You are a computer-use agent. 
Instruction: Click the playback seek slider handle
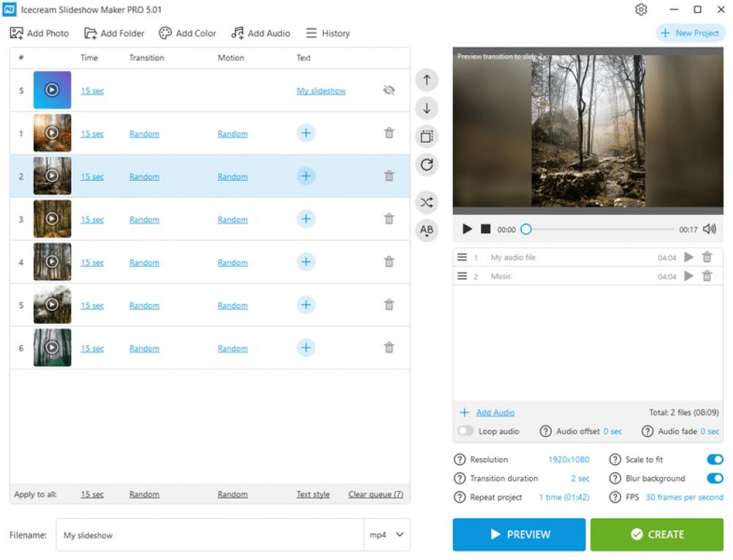coord(526,229)
